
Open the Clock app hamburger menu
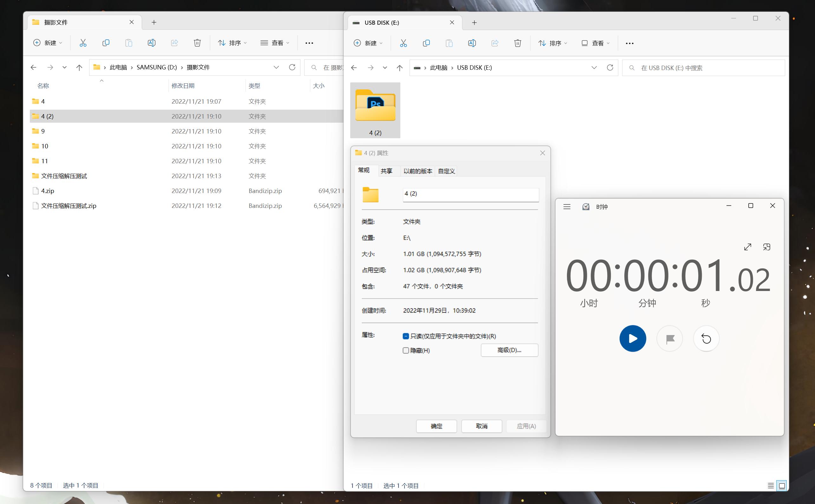click(x=567, y=207)
